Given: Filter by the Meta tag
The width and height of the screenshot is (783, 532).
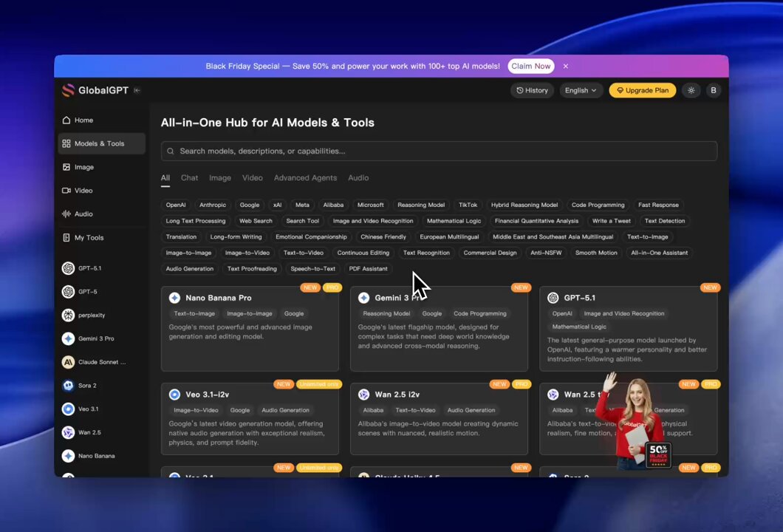Looking at the screenshot, I should click(x=302, y=205).
